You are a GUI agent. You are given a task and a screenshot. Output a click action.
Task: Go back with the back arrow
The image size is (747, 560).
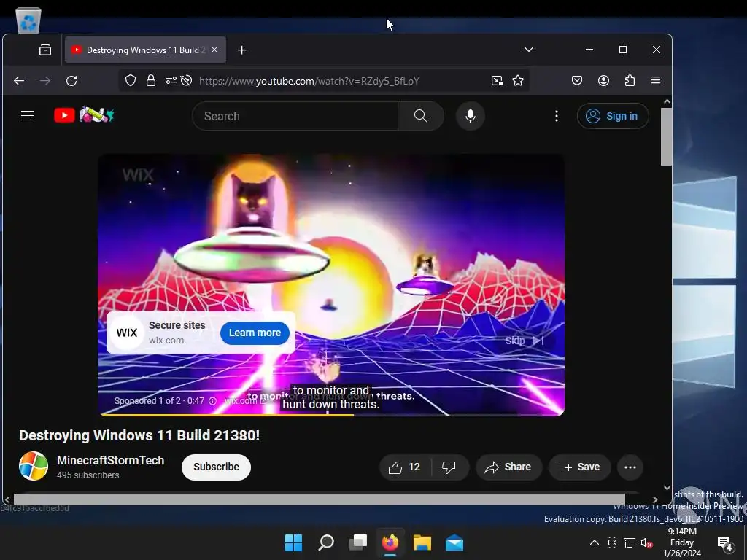point(19,81)
